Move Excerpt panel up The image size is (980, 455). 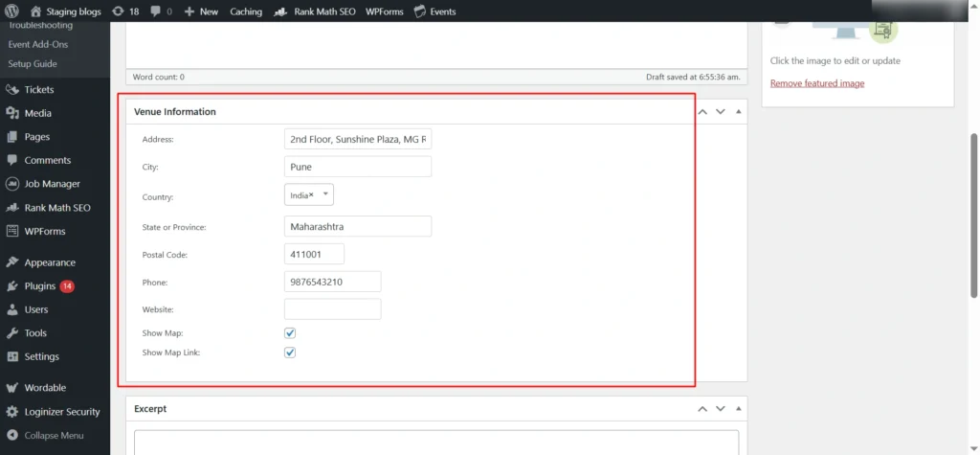click(x=702, y=409)
